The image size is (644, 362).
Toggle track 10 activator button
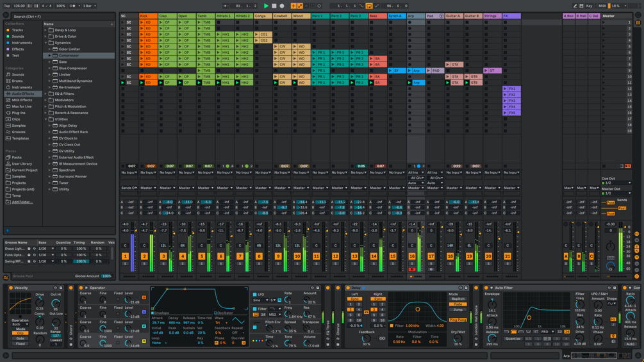297,256
